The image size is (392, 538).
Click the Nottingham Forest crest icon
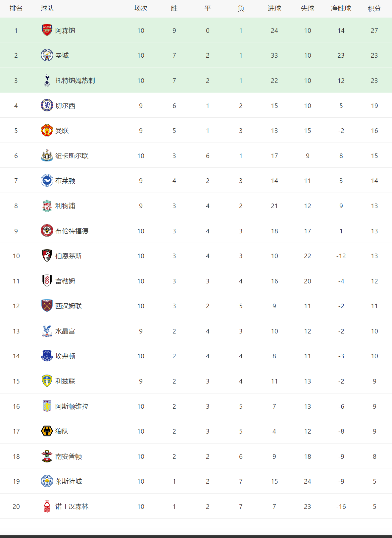pyautogui.click(x=47, y=506)
